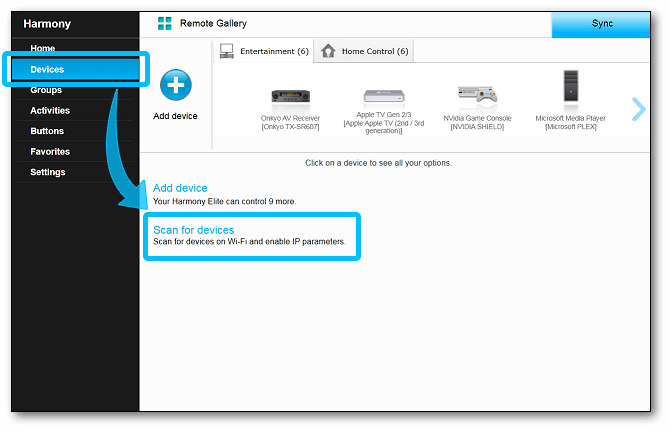
Task: Switch to the Entertainment (6) tab
Action: (264, 51)
